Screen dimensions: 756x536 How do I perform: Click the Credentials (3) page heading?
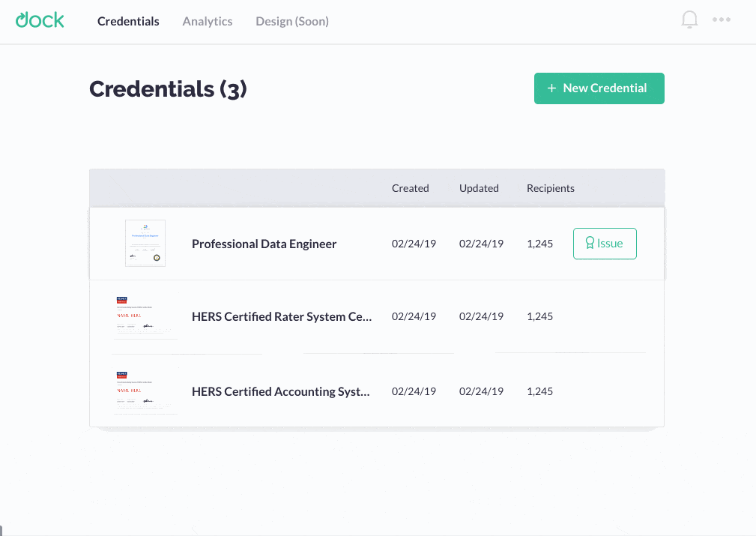(168, 89)
